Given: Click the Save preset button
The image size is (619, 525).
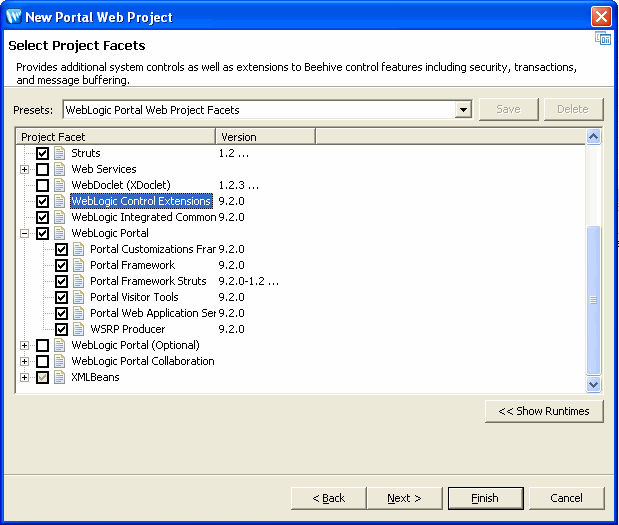Looking at the screenshot, I should [508, 109].
